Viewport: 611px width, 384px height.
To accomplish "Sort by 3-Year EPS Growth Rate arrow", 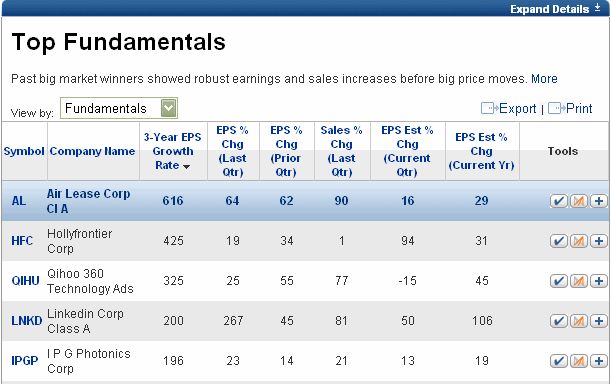I will [x=187, y=166].
